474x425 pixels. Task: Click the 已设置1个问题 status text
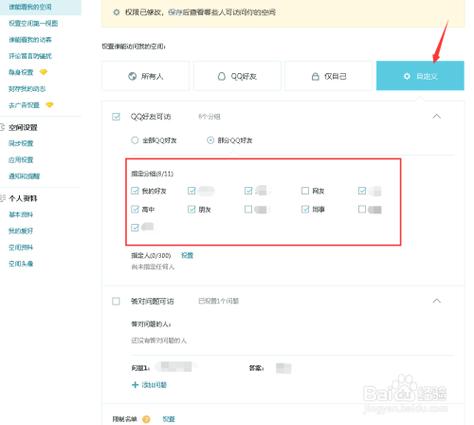coord(219,301)
